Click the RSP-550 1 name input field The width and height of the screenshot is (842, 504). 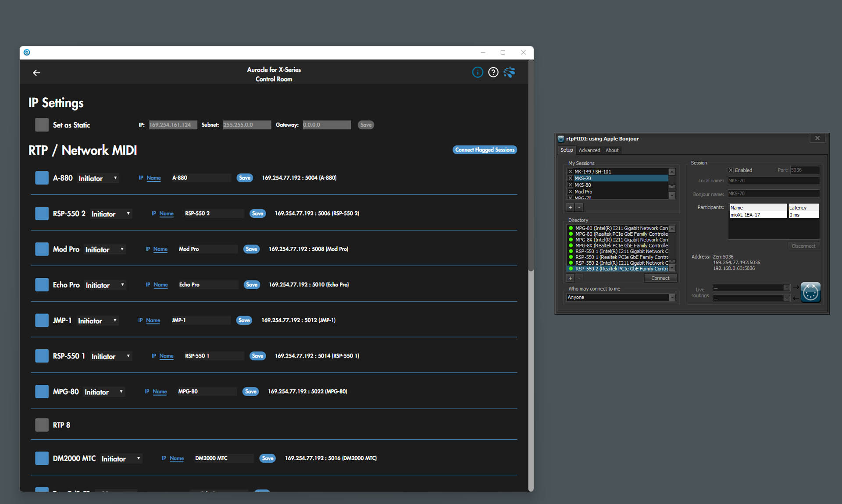[214, 356]
